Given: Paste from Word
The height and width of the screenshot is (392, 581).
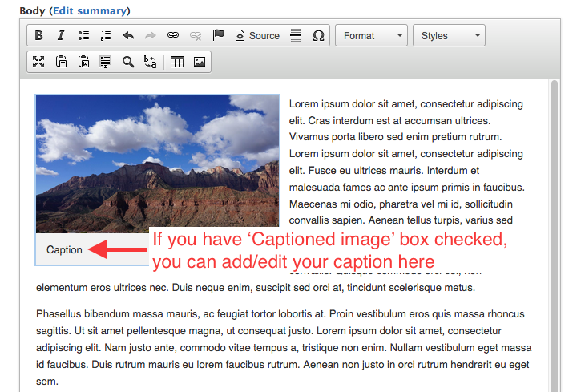Looking at the screenshot, I should pos(83,62).
